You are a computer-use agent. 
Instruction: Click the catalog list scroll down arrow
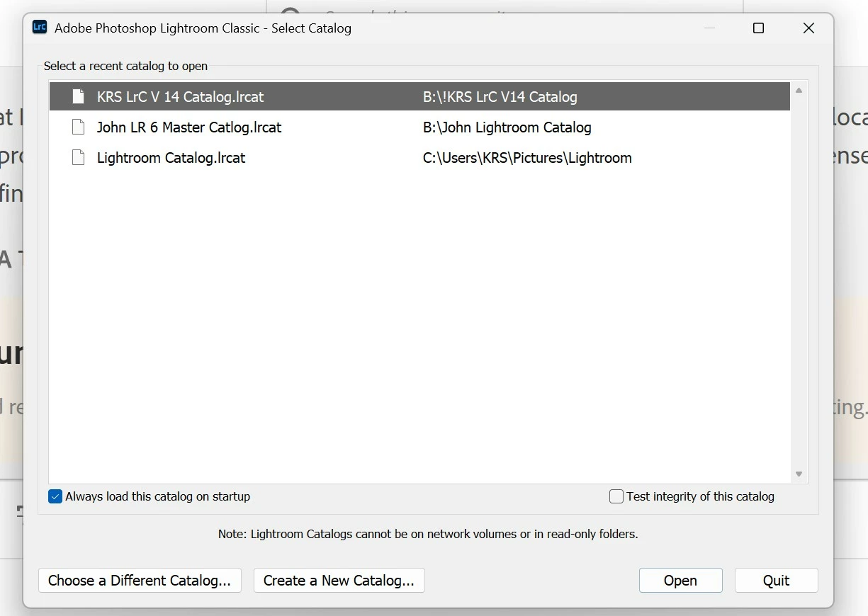tap(799, 474)
